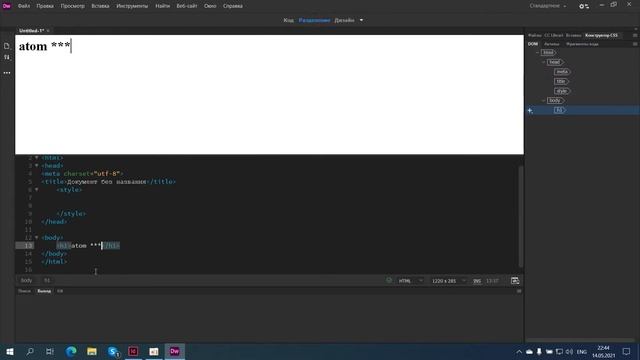Switch to the Фрагменты кода tab
Screen dimensions: 640x360
tap(582, 44)
